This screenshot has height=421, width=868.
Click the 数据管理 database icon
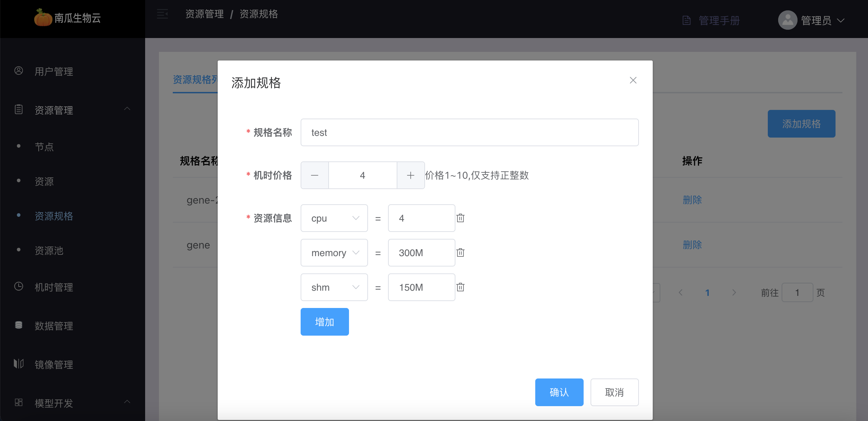[x=19, y=325]
